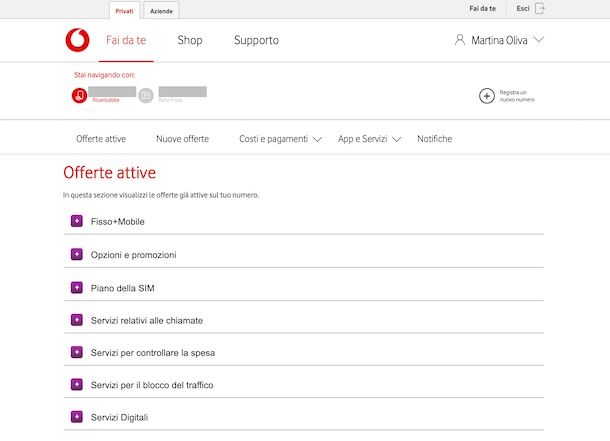Open the Shop menu item
Image resolution: width=610 pixels, height=441 pixels.
(x=190, y=40)
